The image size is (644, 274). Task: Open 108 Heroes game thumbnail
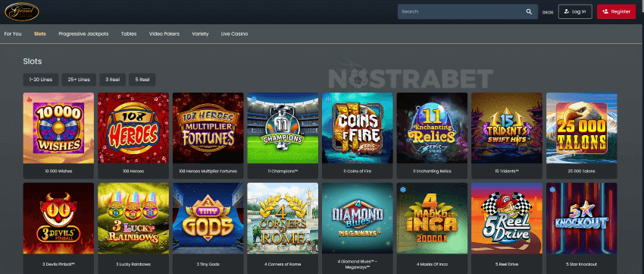[x=133, y=128]
